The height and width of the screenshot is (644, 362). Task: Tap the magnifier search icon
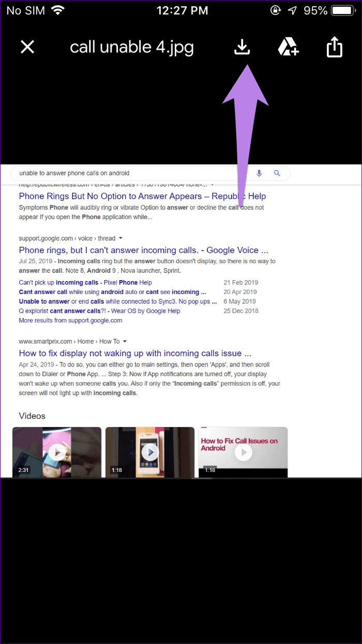coord(277,173)
